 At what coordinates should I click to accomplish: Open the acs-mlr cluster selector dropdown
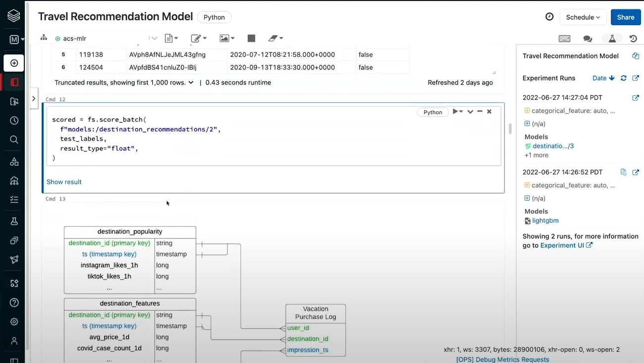point(106,38)
